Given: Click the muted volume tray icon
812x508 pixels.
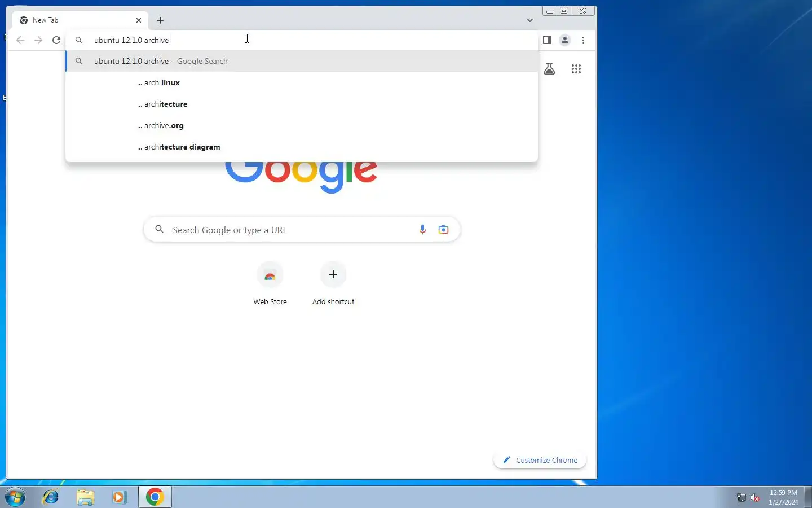Looking at the screenshot, I should (756, 497).
